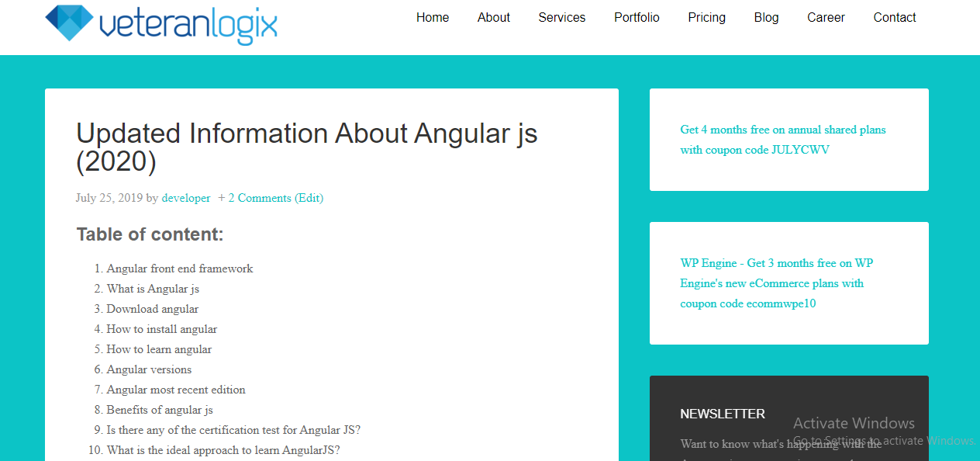Image resolution: width=980 pixels, height=461 pixels.
Task: Open the Home menu item
Action: click(x=433, y=17)
